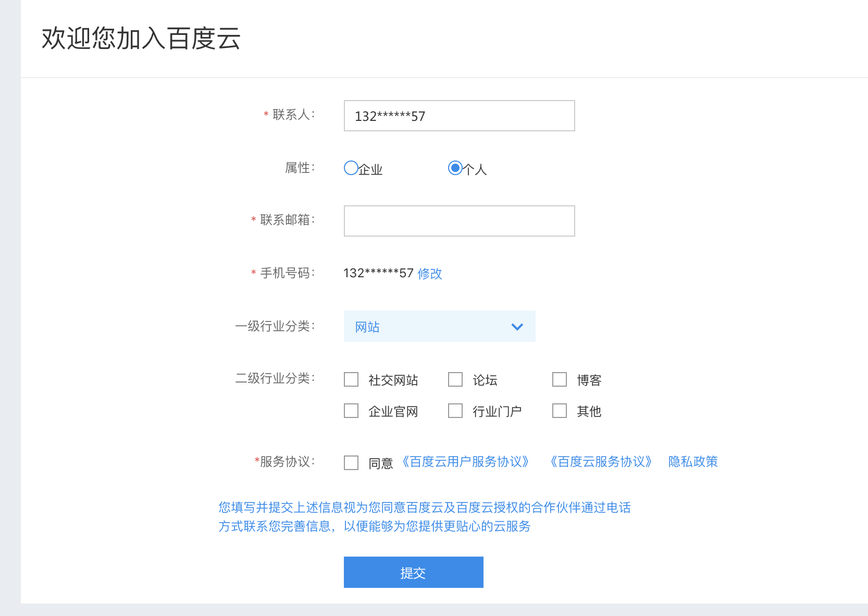Click the 二级行业分类 label

pos(275,378)
